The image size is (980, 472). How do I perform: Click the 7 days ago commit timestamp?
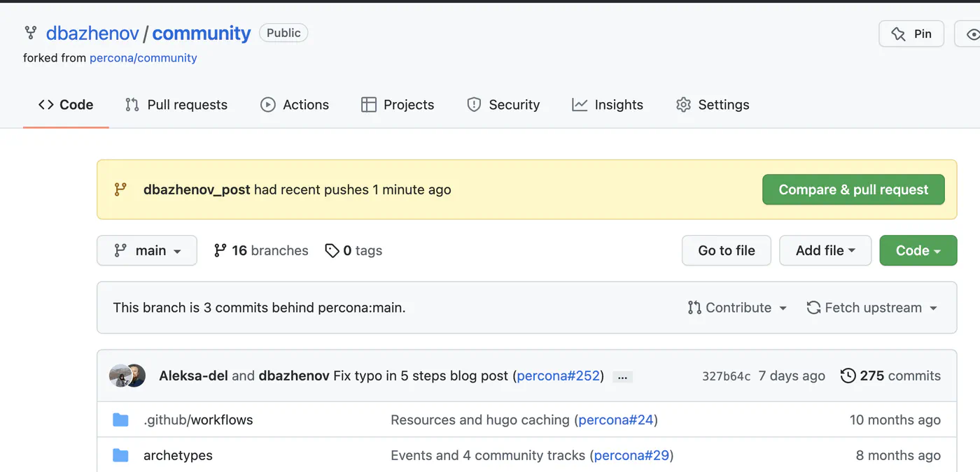pyautogui.click(x=792, y=376)
